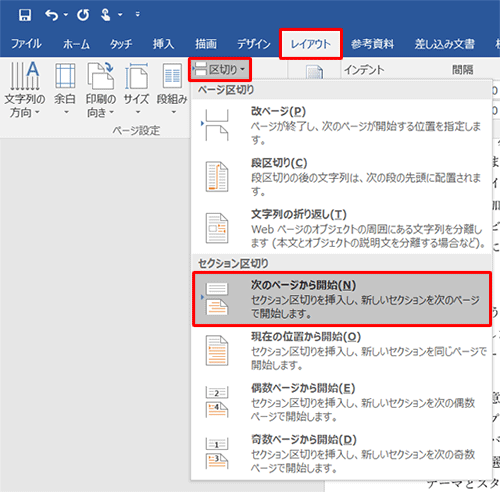Expand the 印刷の向き dropdown arrow
Image resolution: width=500 pixels, height=492 pixels.
click(x=111, y=112)
